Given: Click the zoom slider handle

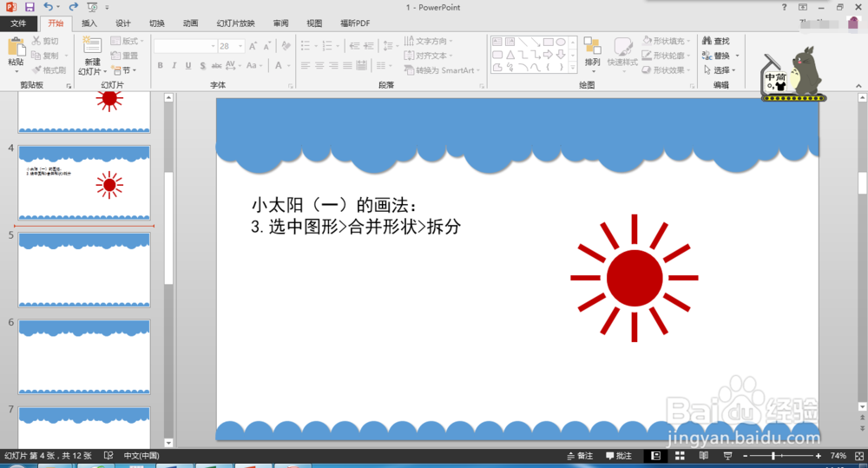Looking at the screenshot, I should click(x=773, y=456).
